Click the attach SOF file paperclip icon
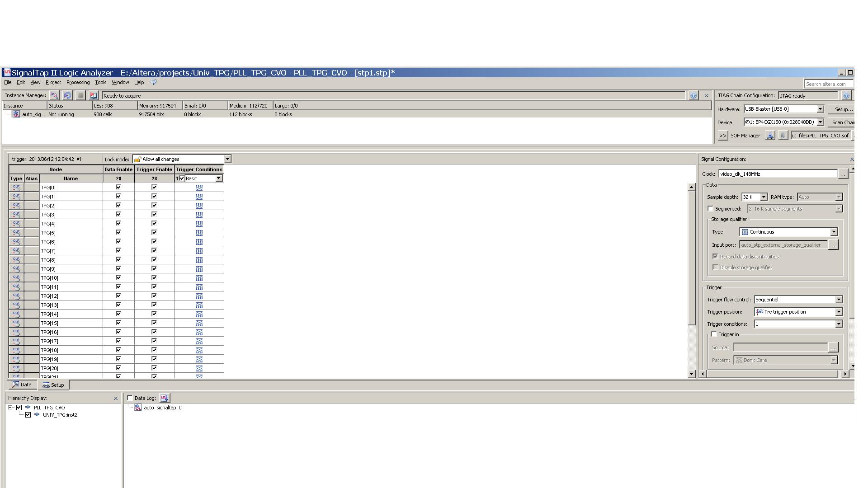 pos(783,136)
